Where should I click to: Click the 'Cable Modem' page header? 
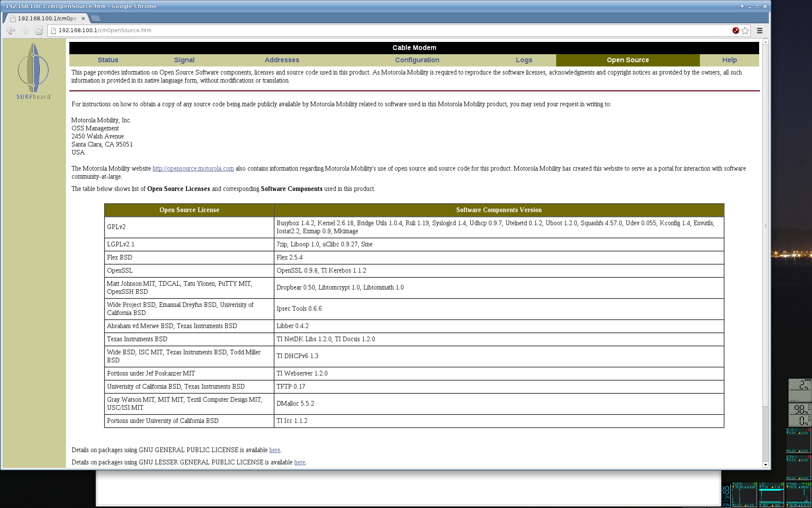click(x=414, y=48)
